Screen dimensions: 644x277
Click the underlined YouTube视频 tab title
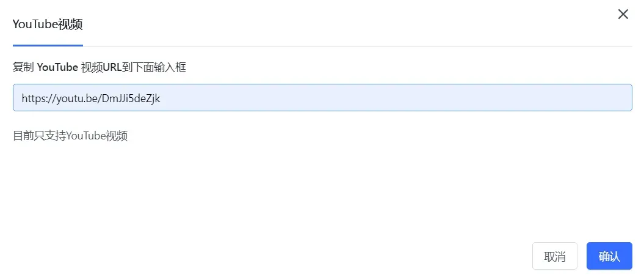click(x=48, y=25)
